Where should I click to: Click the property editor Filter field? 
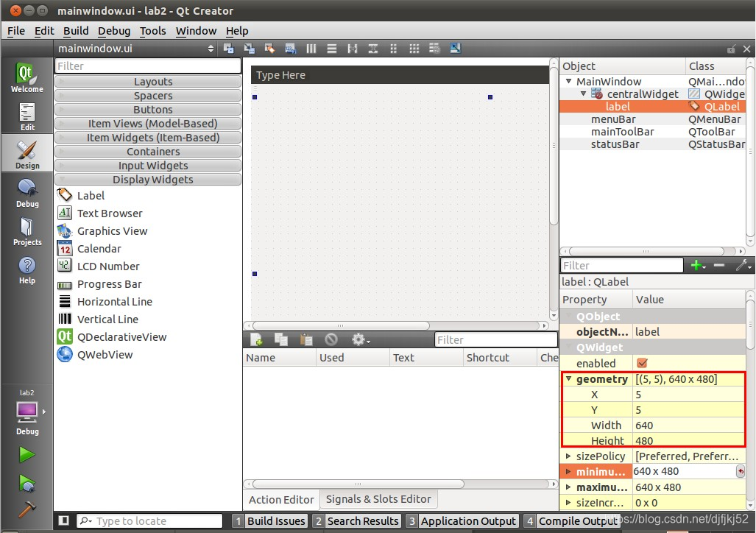coord(622,265)
